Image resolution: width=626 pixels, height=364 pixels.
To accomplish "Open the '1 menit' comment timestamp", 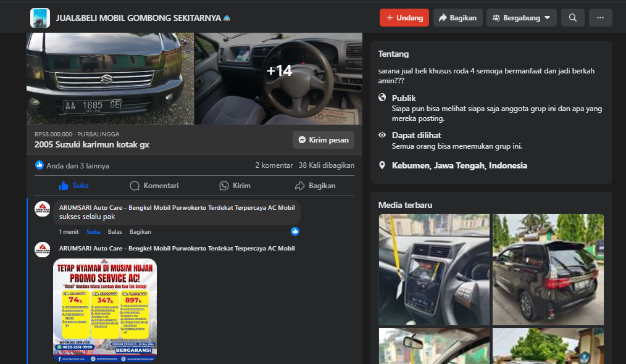I will (x=69, y=232).
